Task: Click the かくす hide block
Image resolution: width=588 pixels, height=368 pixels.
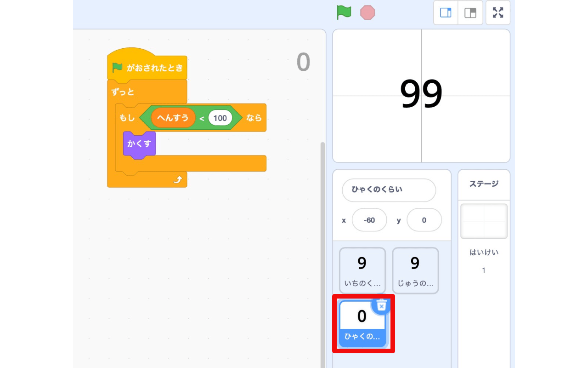Action: point(139,144)
